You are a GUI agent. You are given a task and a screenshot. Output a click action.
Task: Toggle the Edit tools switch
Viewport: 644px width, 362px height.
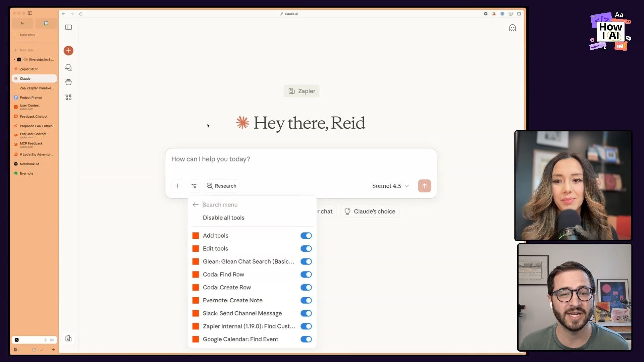click(306, 249)
